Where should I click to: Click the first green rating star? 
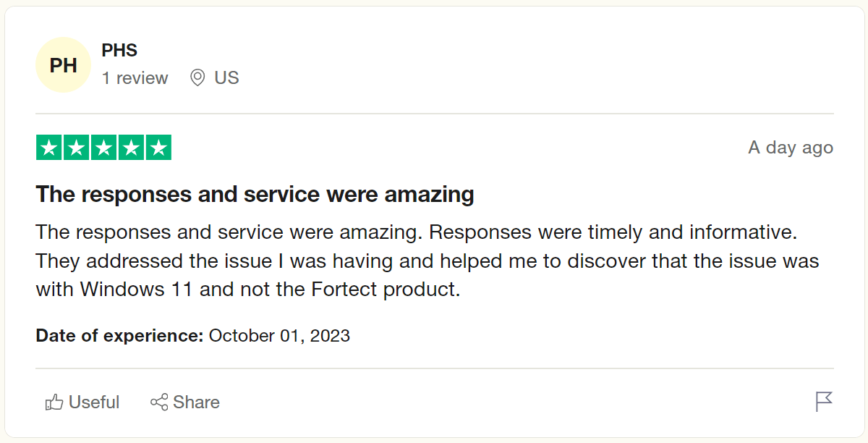[x=49, y=148]
